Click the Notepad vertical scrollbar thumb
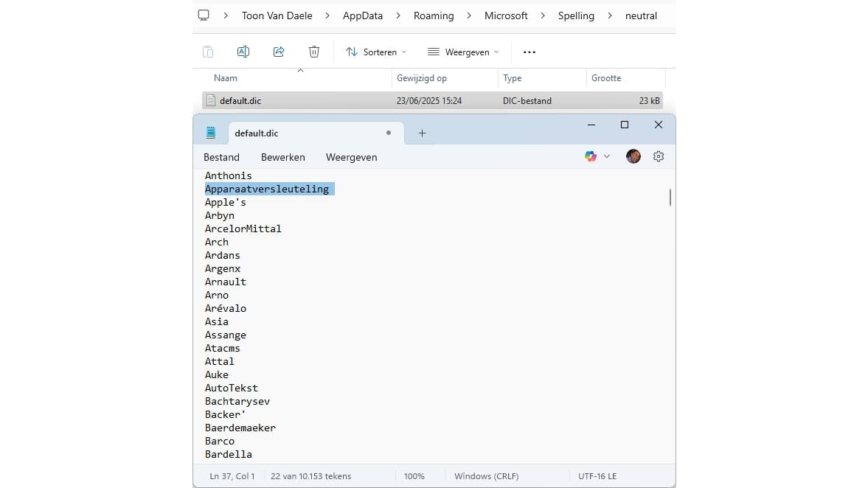This screenshot has height=488, width=868. point(670,198)
